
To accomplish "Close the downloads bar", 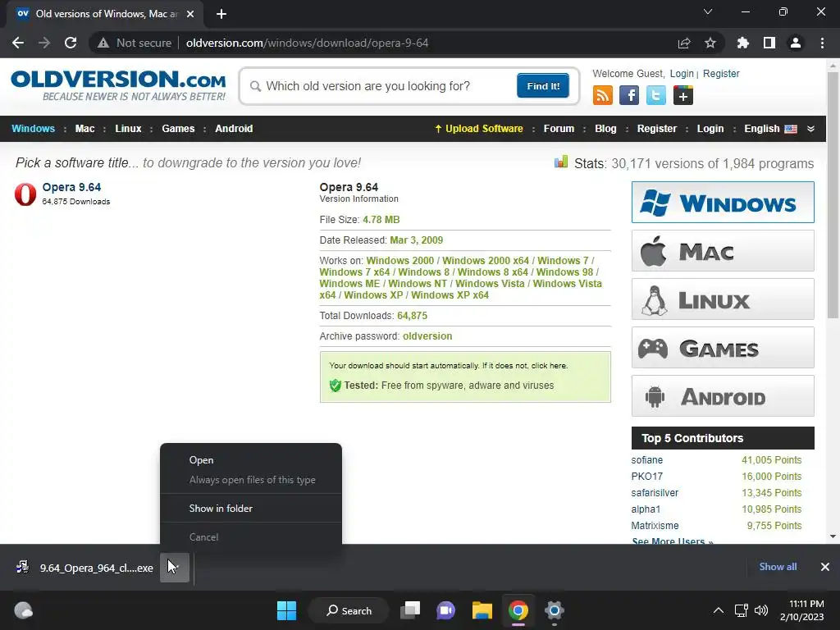I will tap(824, 567).
